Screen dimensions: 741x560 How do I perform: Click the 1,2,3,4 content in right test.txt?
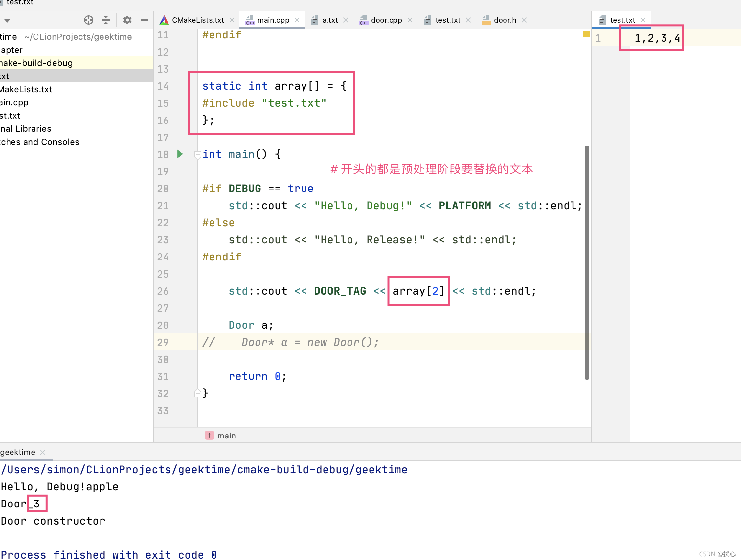(x=657, y=38)
